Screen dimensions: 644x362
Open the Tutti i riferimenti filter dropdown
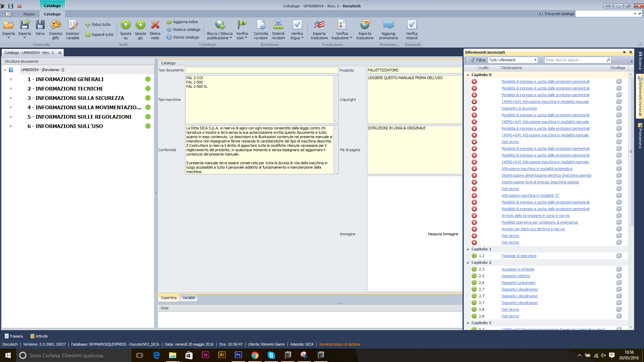click(535, 60)
